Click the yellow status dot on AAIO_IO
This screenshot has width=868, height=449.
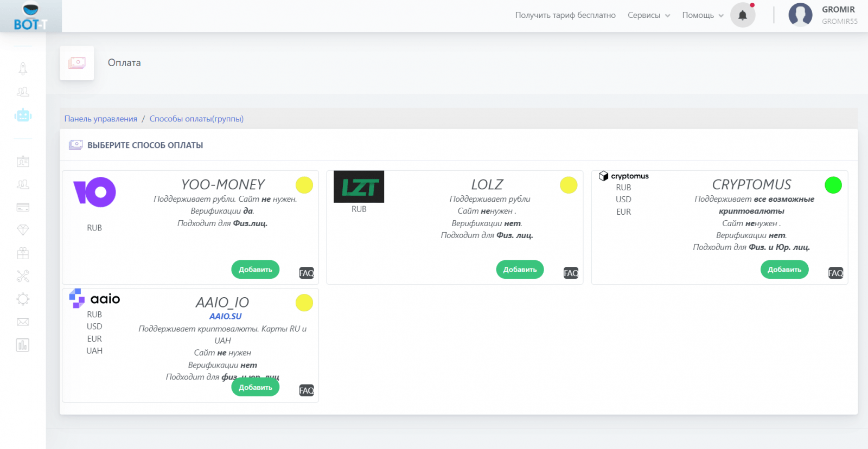click(304, 303)
